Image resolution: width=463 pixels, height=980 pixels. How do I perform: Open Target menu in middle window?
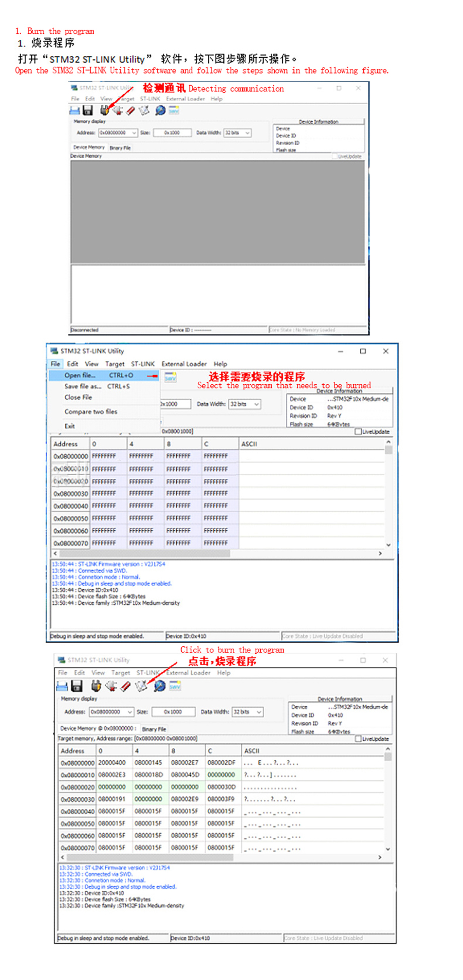tap(115, 364)
